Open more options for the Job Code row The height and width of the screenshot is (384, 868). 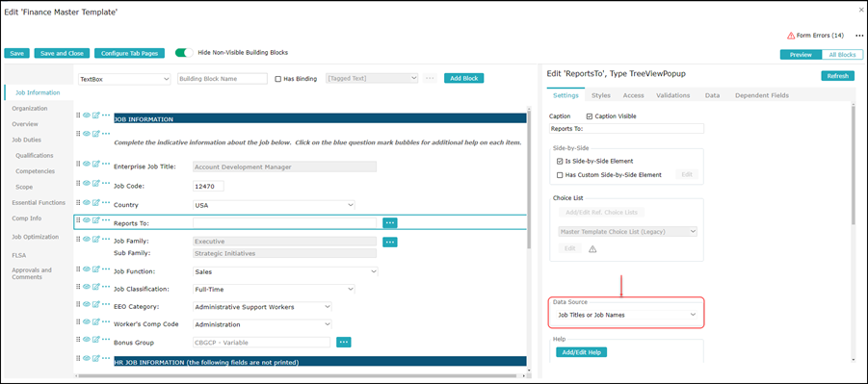click(x=106, y=183)
